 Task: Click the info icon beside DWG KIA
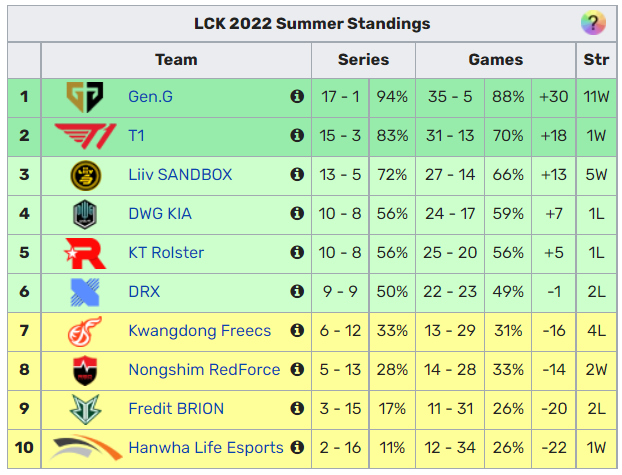click(x=297, y=213)
